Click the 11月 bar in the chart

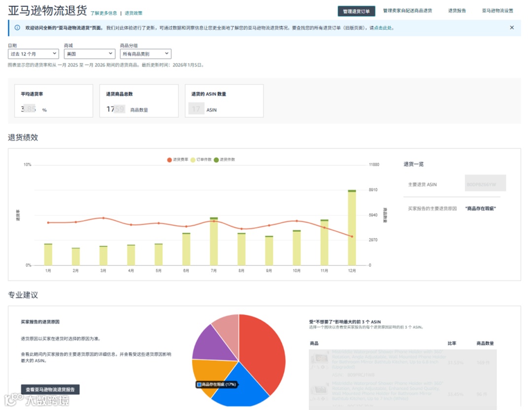point(324,242)
